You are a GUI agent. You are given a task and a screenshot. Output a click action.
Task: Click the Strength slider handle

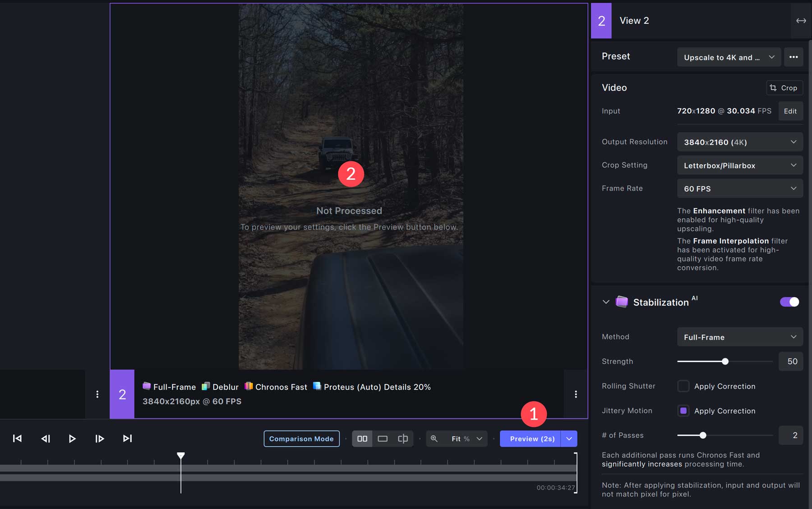tap(725, 361)
